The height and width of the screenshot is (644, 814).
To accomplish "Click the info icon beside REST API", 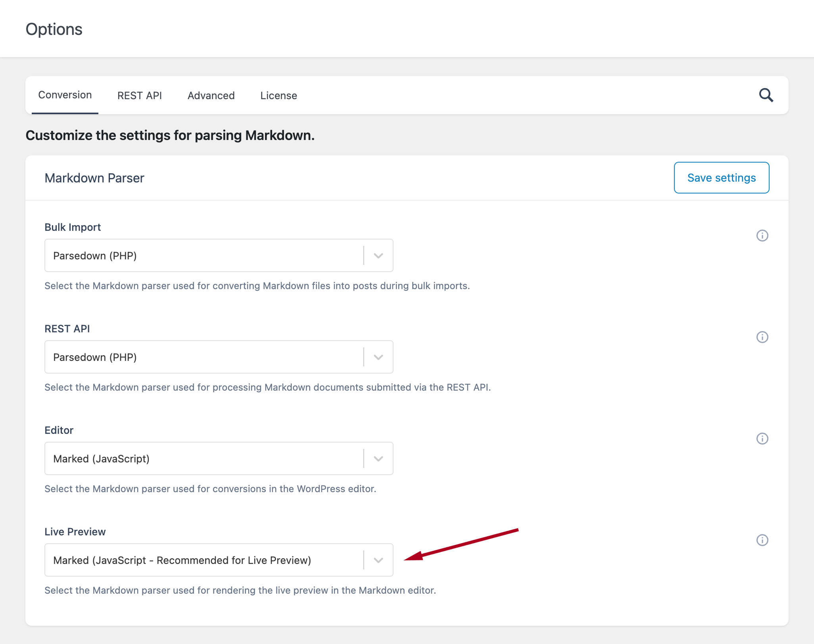I will pos(762,337).
